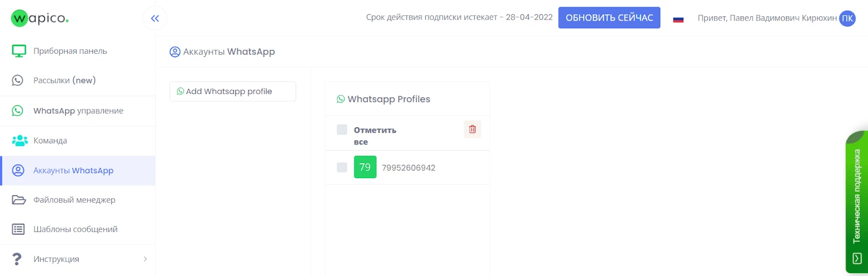Click the wapico logo
868x276 pixels.
tap(40, 18)
